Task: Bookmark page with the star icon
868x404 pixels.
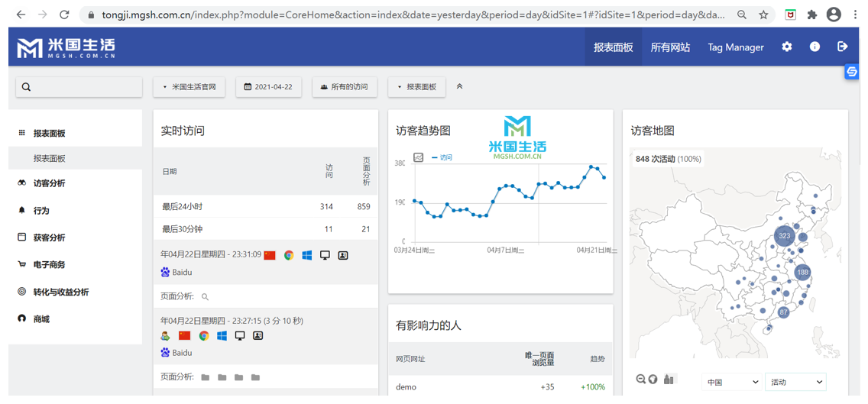Action: point(763,15)
